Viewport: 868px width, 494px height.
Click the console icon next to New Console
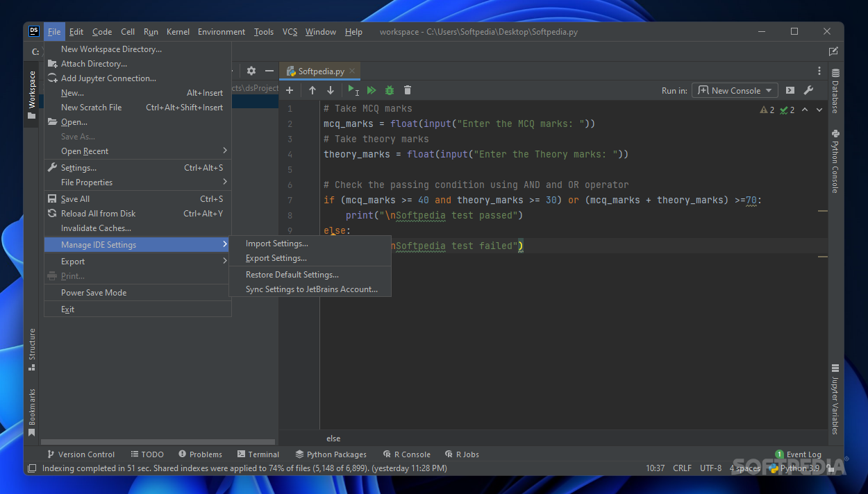[x=790, y=90]
